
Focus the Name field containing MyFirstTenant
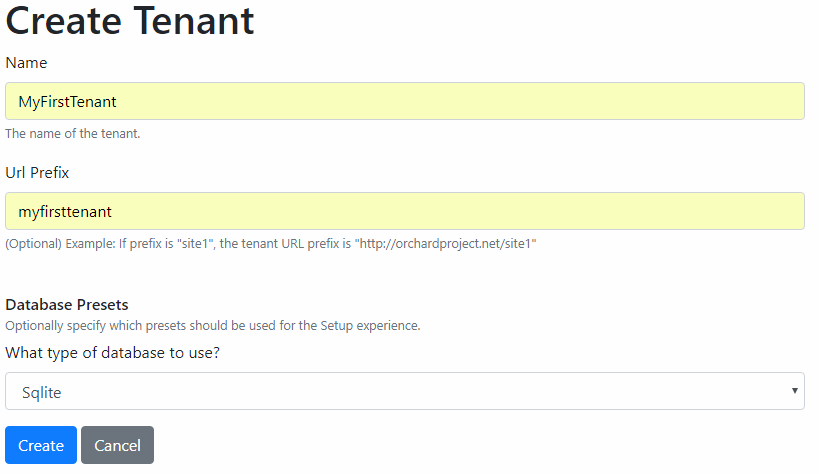405,101
